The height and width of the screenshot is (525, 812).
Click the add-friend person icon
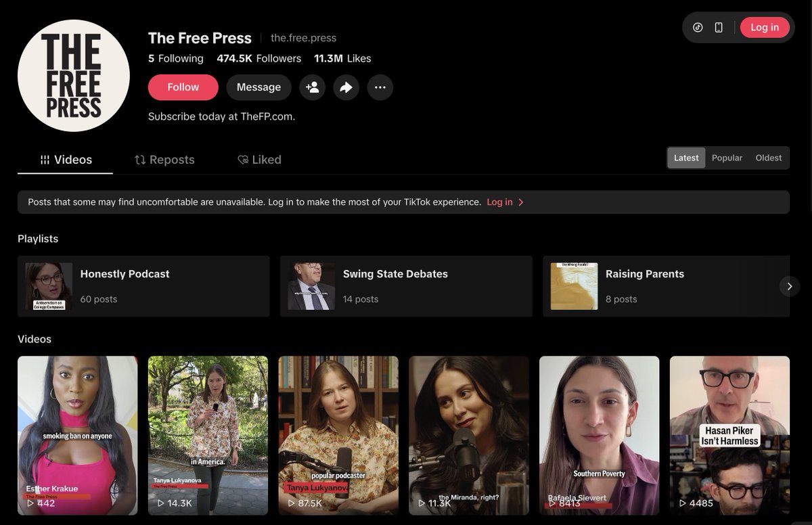coord(313,87)
